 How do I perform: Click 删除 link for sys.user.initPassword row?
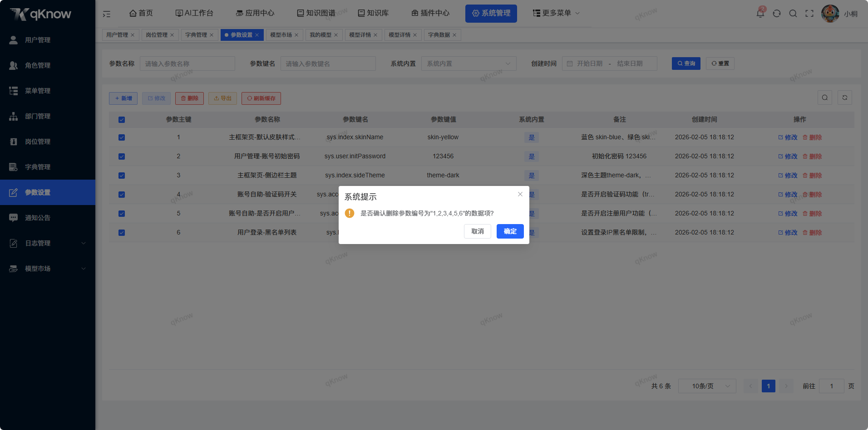(812, 156)
